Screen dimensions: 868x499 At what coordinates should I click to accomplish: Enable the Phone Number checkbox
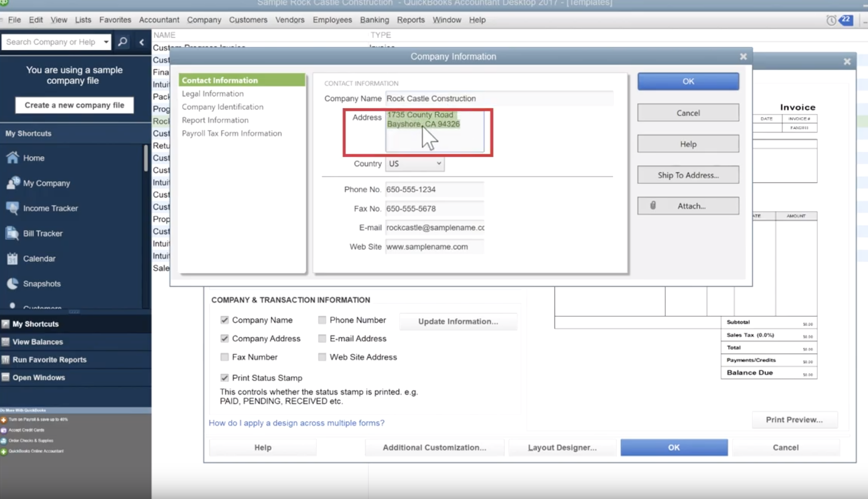pyautogui.click(x=322, y=320)
